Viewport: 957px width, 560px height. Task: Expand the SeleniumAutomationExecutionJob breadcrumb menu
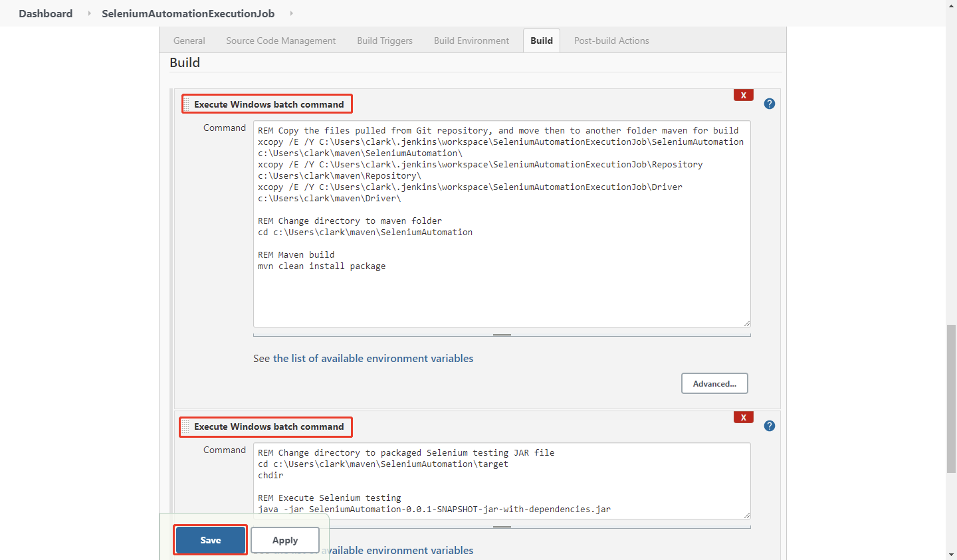[x=291, y=13]
